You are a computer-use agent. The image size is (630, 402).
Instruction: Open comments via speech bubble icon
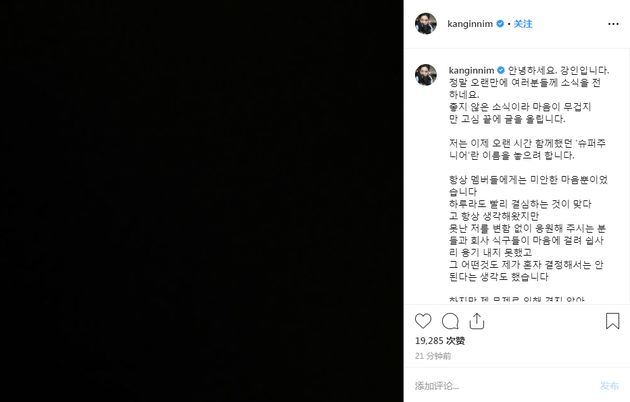click(450, 321)
